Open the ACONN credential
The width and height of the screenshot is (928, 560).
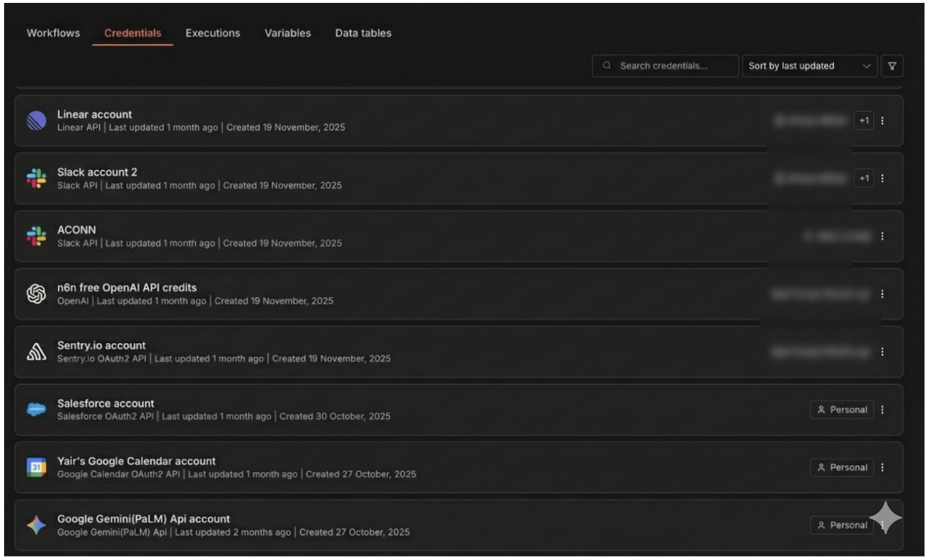[459, 236]
